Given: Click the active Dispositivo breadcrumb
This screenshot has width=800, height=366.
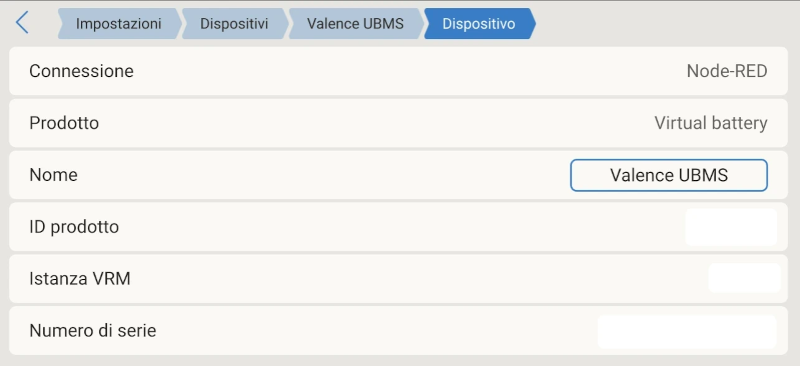Looking at the screenshot, I should pyautogui.click(x=479, y=23).
